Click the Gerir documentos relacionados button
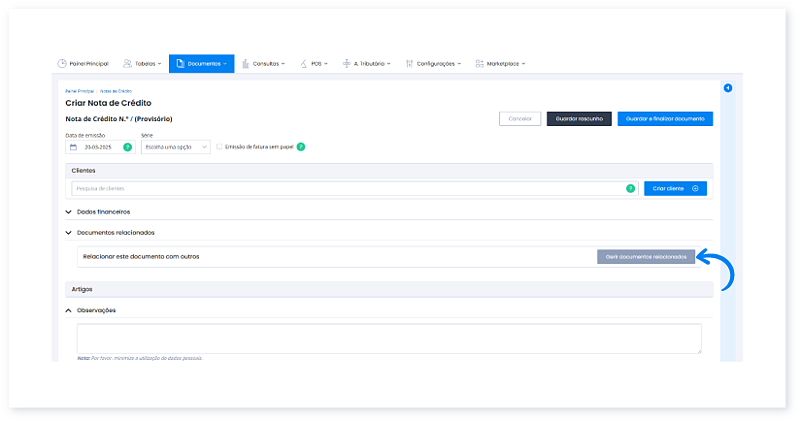The image size is (800, 422). [645, 257]
